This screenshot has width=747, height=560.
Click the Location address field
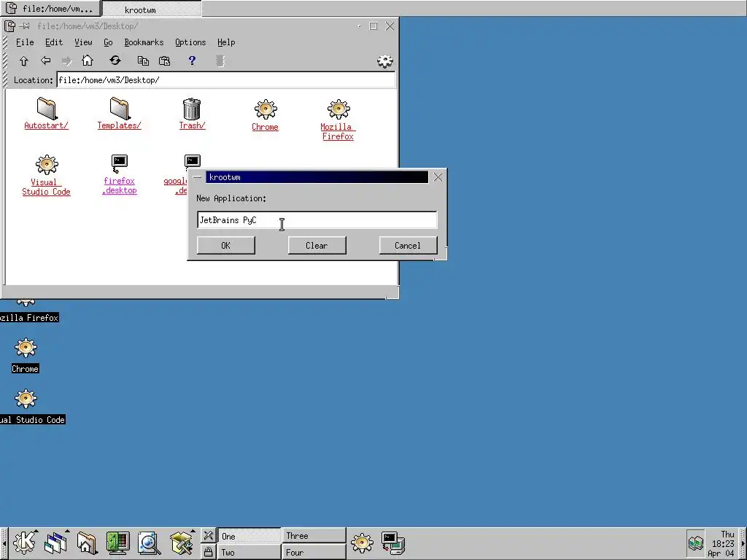click(226, 80)
